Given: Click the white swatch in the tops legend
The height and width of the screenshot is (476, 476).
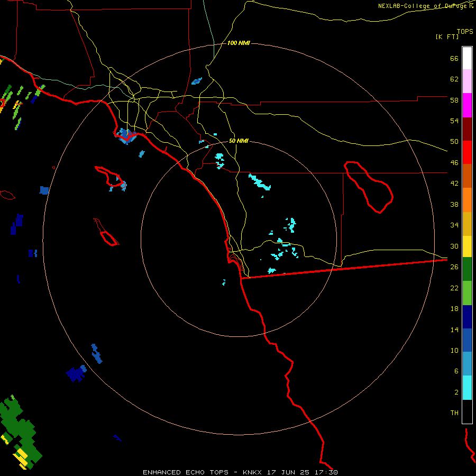Looking at the screenshot, I should (467, 58).
